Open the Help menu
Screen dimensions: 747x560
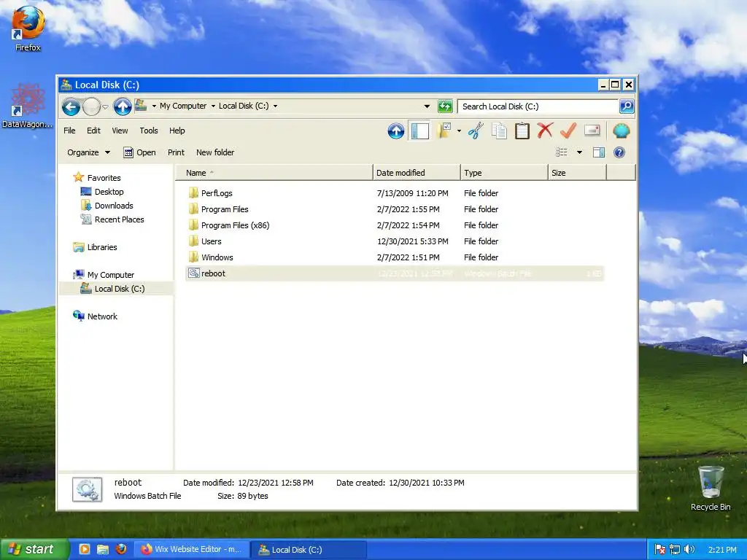[x=177, y=131]
